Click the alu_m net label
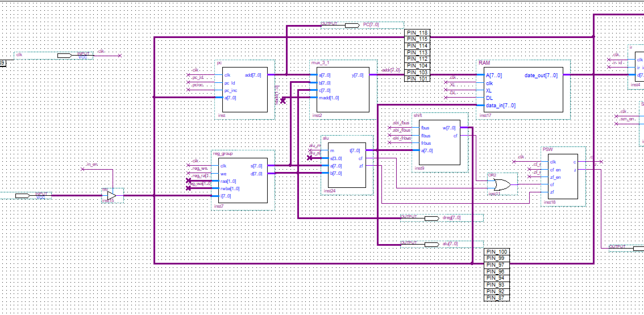The image size is (644, 315). 315,146
